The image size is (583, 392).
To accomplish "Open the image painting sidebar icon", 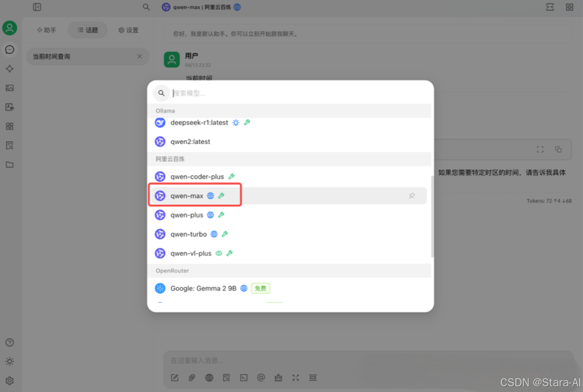I will [x=9, y=88].
